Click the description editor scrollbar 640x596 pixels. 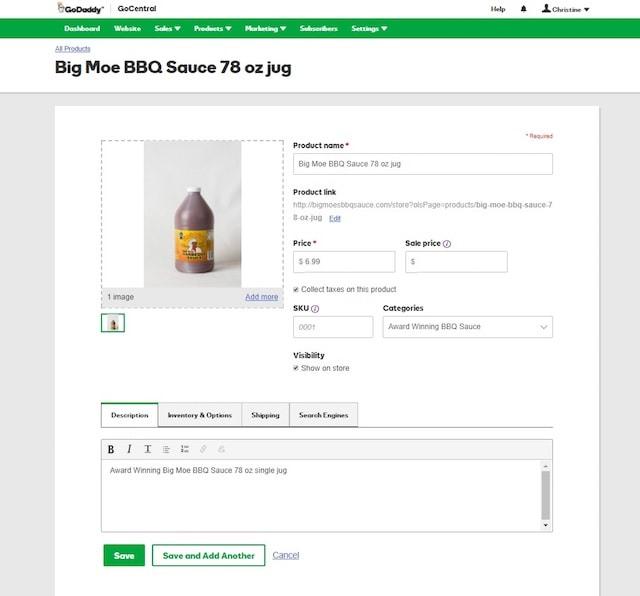click(545, 494)
